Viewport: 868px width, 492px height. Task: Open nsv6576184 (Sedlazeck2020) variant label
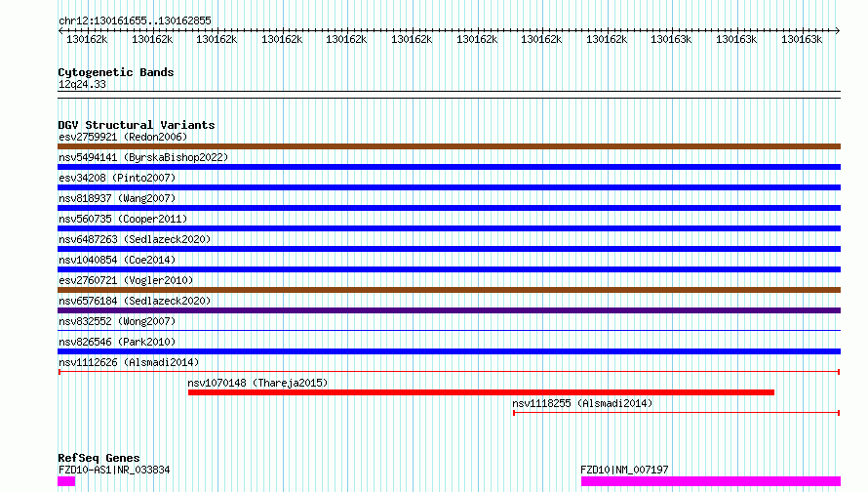[135, 301]
